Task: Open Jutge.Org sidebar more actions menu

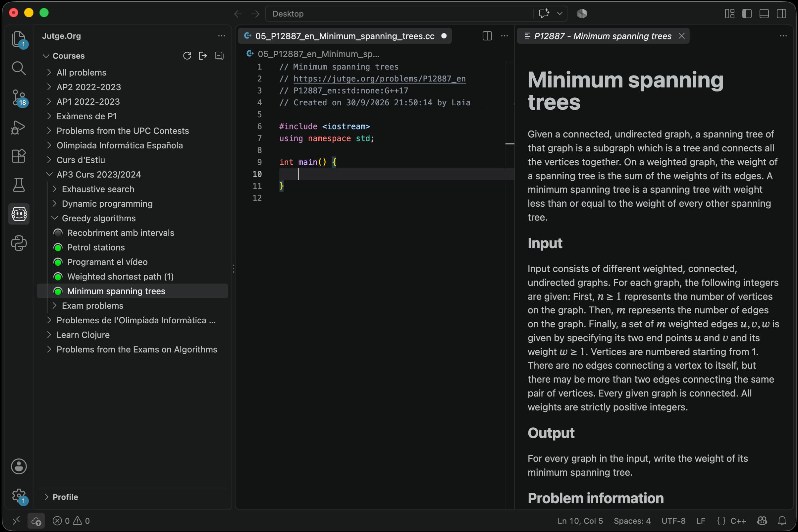Action: coord(222,36)
